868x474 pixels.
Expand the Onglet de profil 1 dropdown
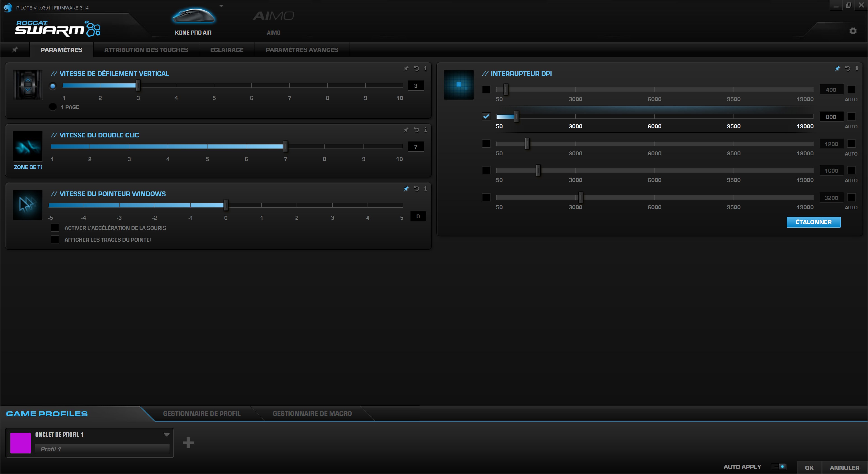[x=166, y=435]
